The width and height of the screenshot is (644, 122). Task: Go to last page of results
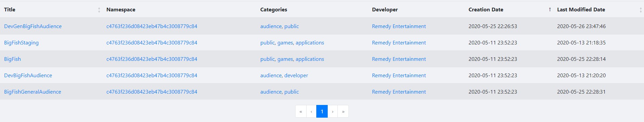coord(343,111)
